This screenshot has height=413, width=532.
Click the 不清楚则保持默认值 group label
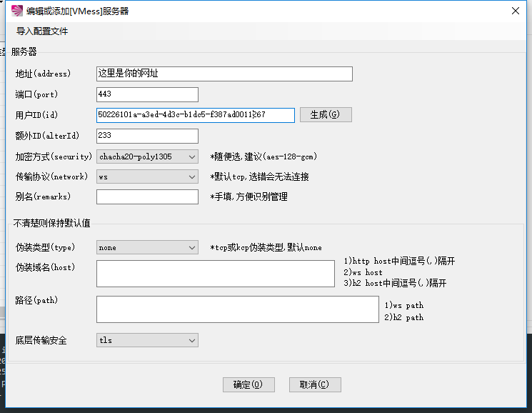click(x=51, y=223)
